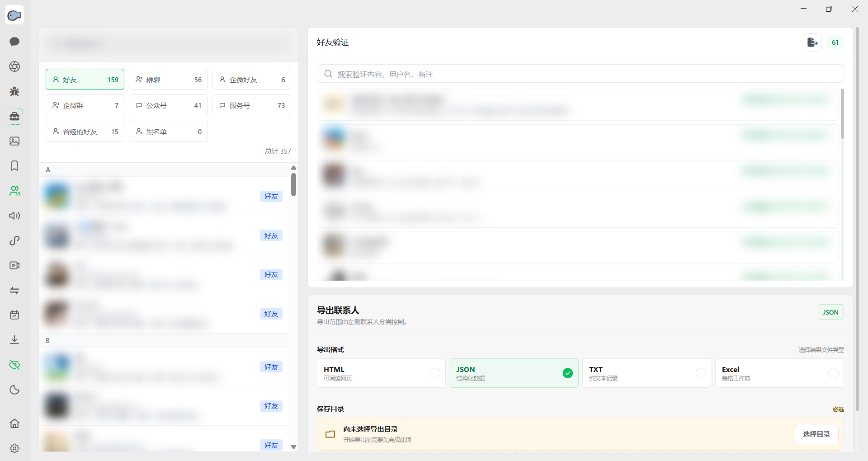This screenshot has width=868, height=461.
Task: Click contact list scroll up arrow
Action: [x=293, y=168]
